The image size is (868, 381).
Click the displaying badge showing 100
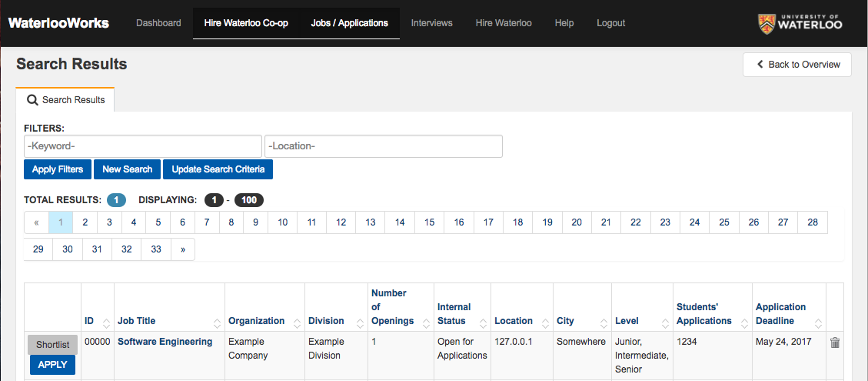249,200
